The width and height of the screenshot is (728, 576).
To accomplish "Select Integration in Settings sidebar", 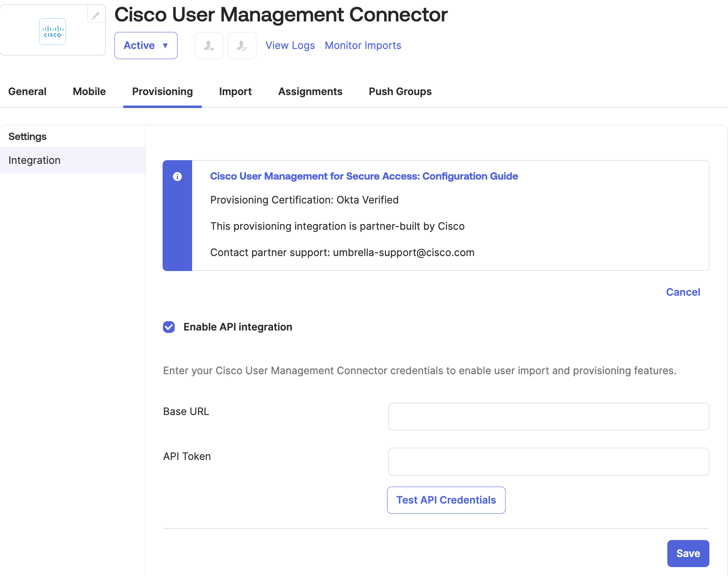I will click(x=72, y=160).
